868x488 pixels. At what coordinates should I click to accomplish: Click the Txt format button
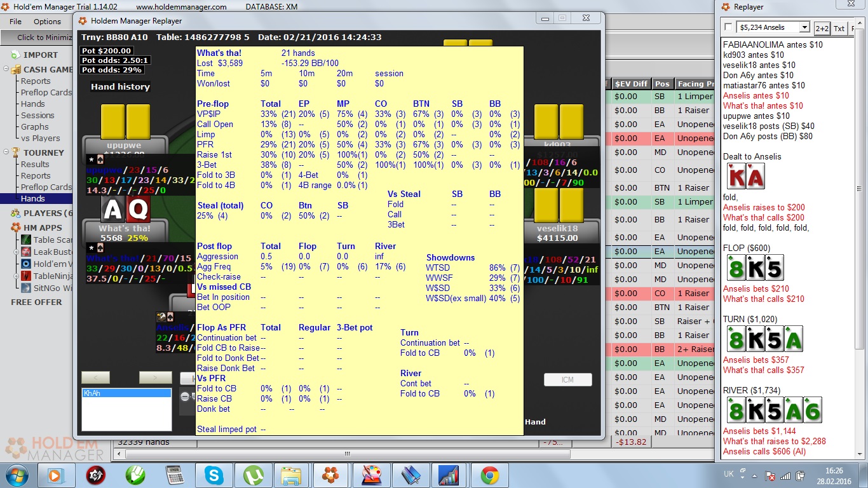coord(839,28)
